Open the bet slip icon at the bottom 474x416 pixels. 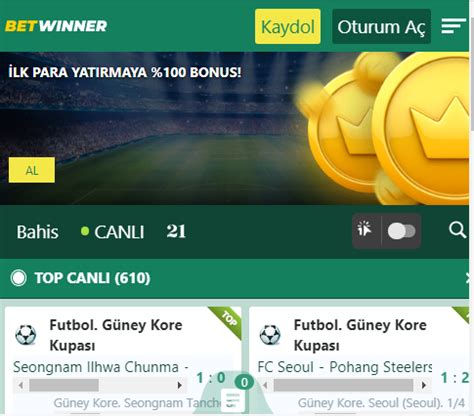click(233, 400)
